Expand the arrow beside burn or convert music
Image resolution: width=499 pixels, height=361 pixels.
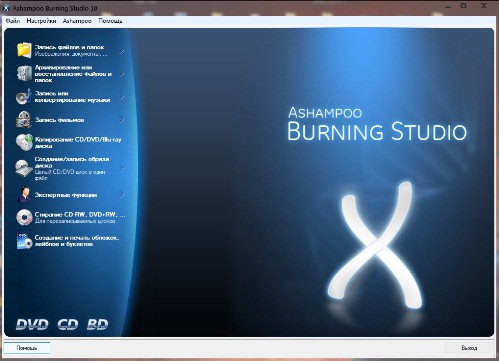coord(122,97)
